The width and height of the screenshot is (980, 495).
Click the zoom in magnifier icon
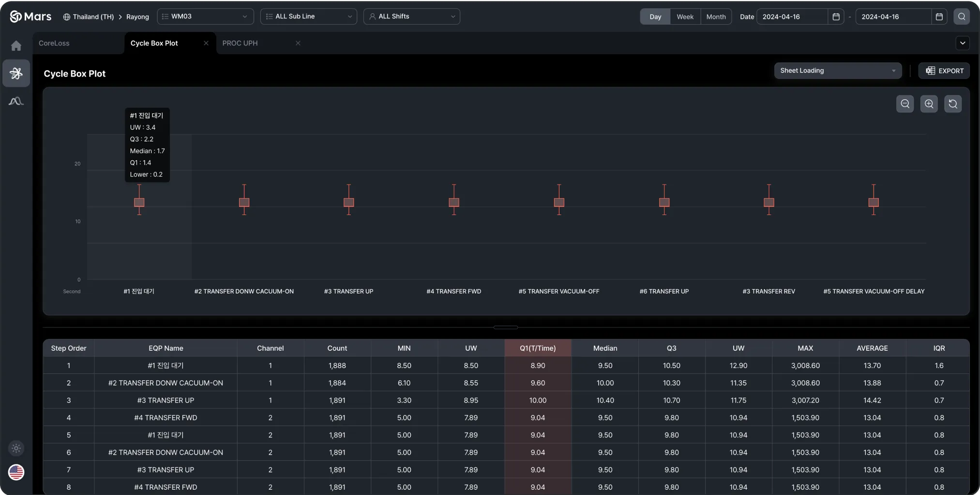[929, 104]
